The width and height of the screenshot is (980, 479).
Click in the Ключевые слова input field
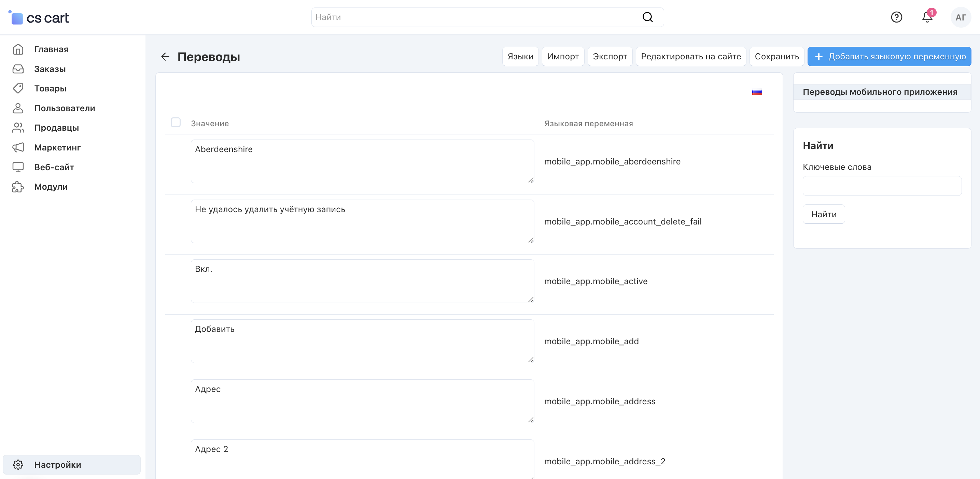pyautogui.click(x=881, y=186)
